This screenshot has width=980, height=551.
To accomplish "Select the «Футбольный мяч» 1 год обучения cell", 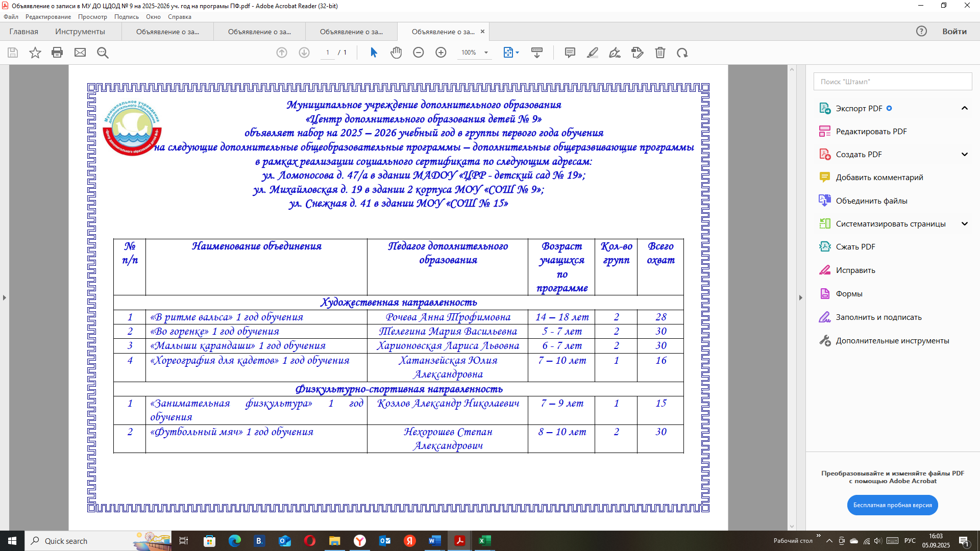I will point(256,439).
